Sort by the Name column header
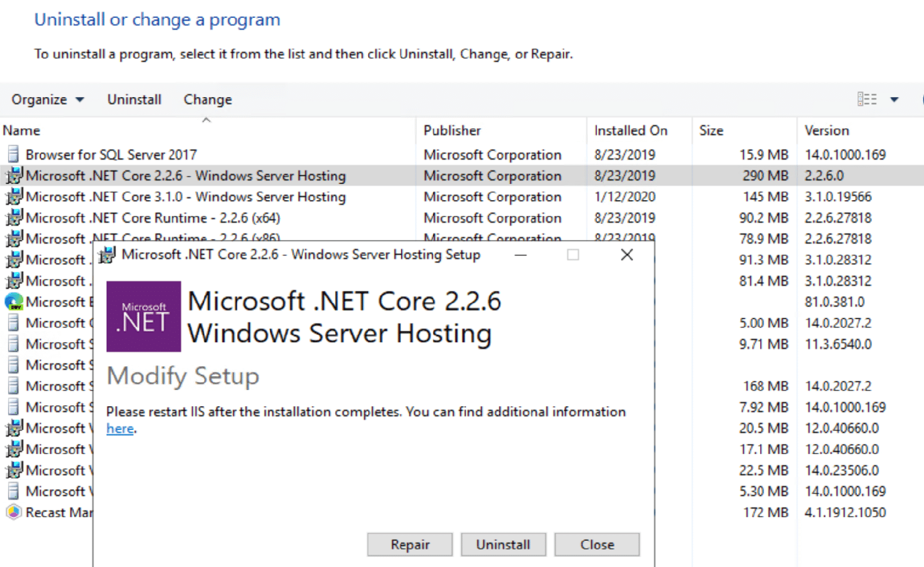The width and height of the screenshot is (924, 567). tap(207, 130)
